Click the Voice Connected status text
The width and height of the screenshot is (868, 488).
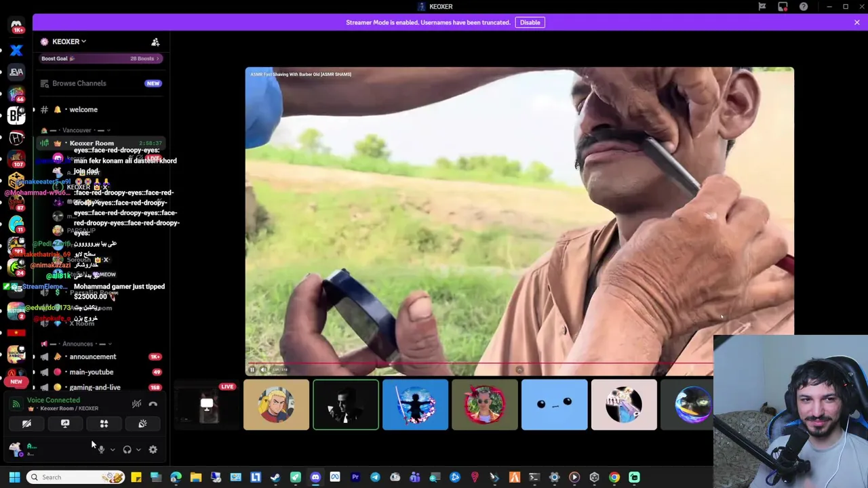(53, 400)
